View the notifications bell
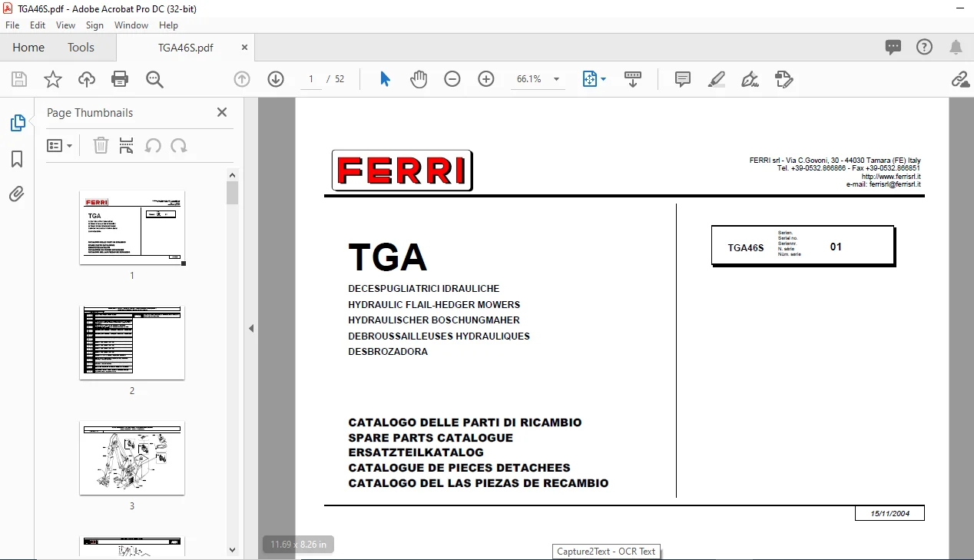Screen dimensions: 974x560 click(956, 47)
